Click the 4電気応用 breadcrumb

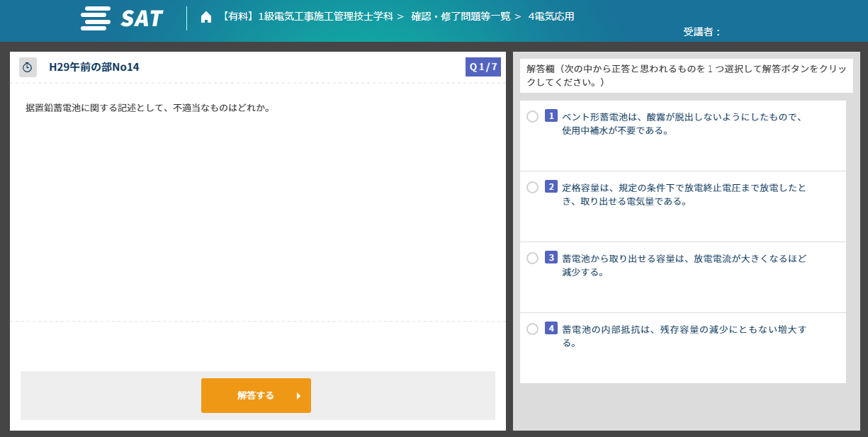[x=551, y=16]
